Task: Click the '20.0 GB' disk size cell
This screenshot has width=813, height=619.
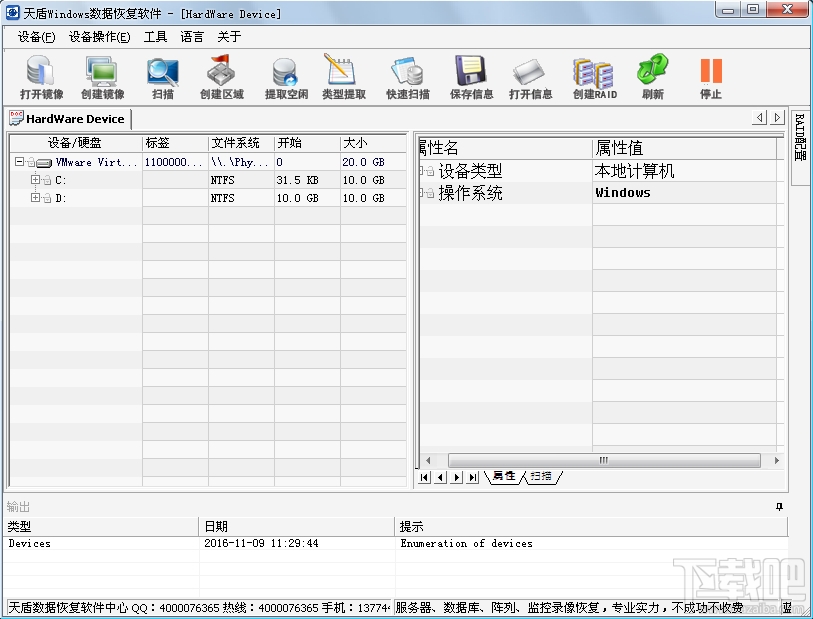Action: pos(363,162)
